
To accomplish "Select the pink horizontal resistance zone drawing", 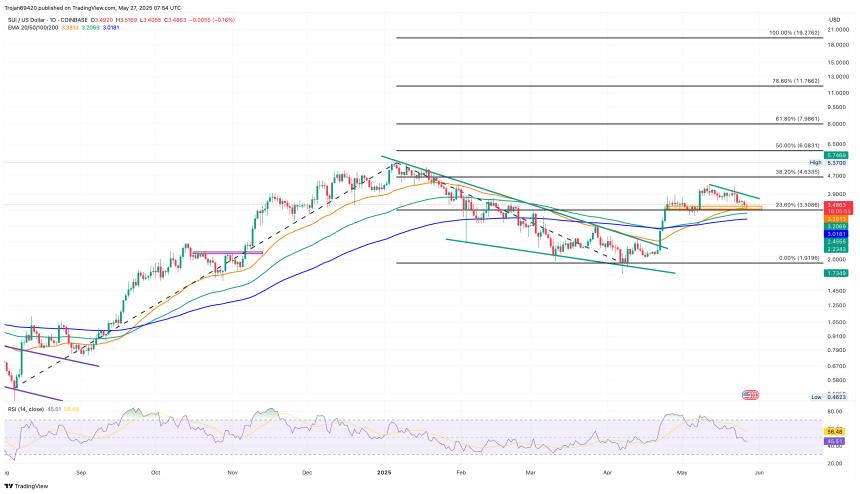I will click(x=227, y=253).
